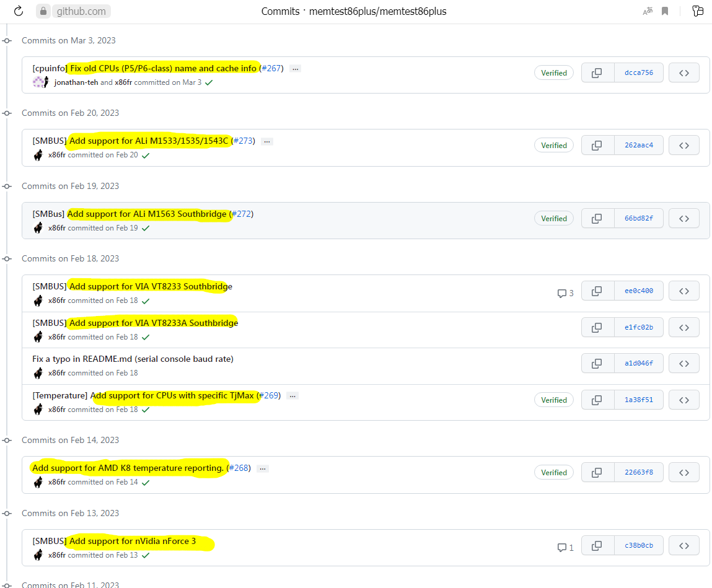
Task: Open pull request #268 link
Action: [x=239, y=468]
